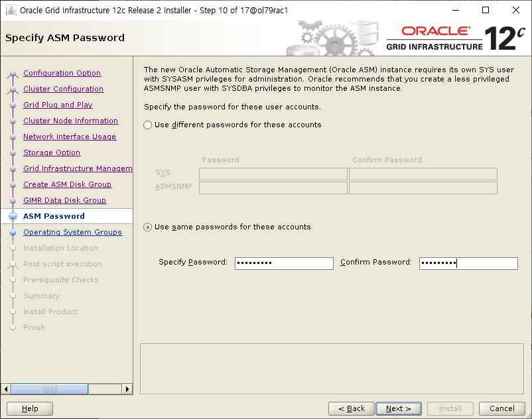This screenshot has height=419, width=532.
Task: Click the Next button
Action: [399, 408]
